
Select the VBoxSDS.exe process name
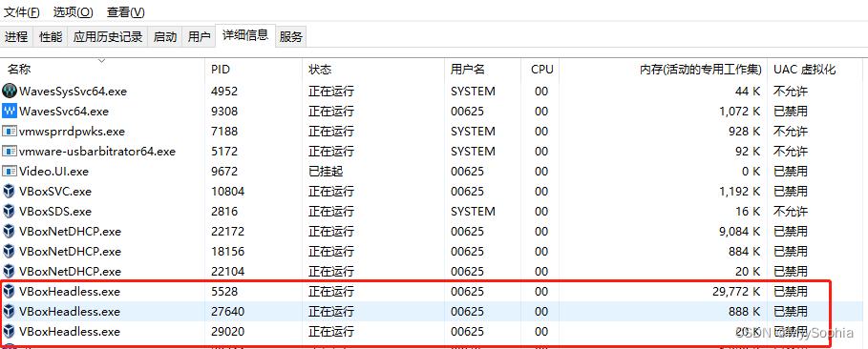point(55,212)
